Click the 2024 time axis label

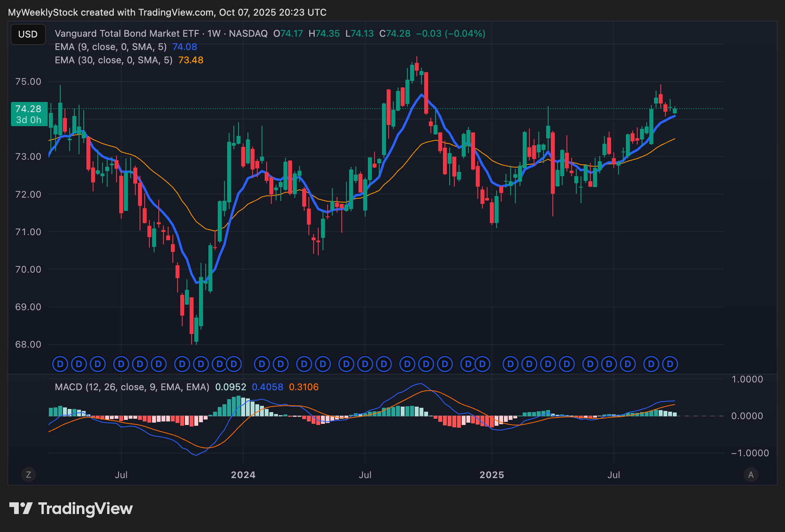(x=243, y=475)
